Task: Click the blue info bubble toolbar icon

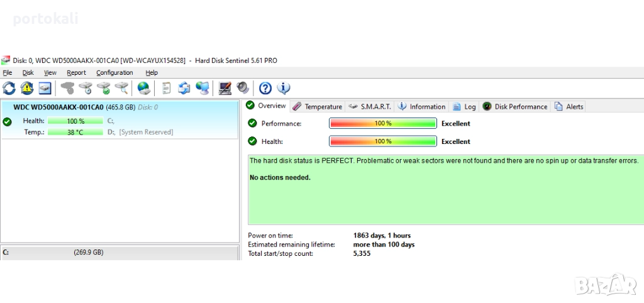Action: pyautogui.click(x=284, y=88)
